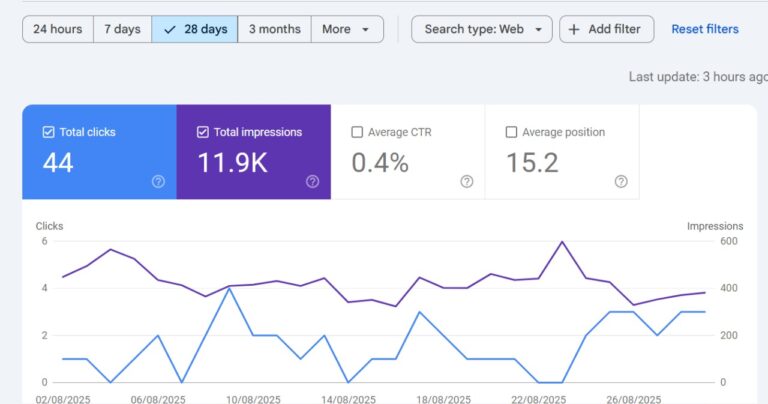Select the 24 hours date range
The width and height of the screenshot is (768, 404).
click(58, 29)
